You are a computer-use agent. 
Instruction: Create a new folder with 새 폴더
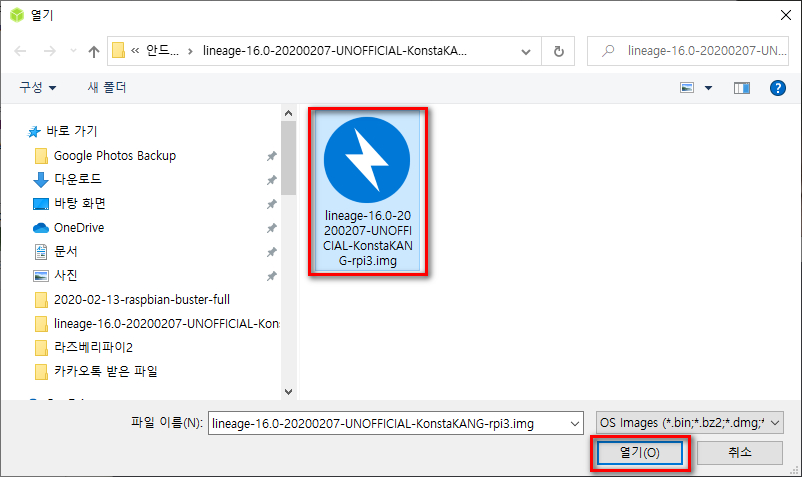(x=106, y=87)
